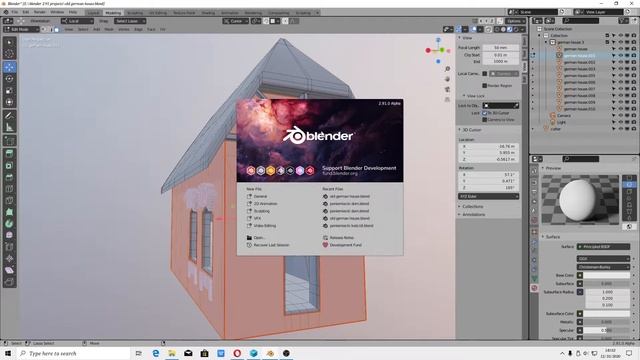Screen dimensions: 640x360
Task: Click the Base Color swatch
Action: (607, 276)
